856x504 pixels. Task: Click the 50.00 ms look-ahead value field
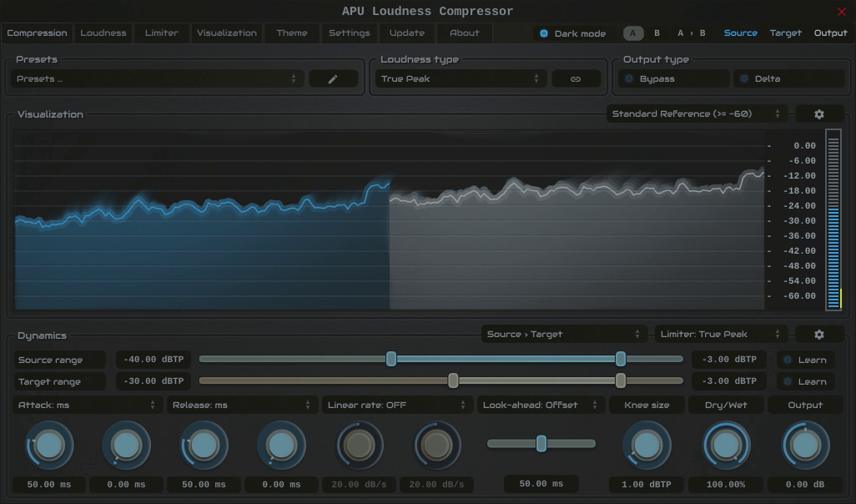[x=541, y=484]
